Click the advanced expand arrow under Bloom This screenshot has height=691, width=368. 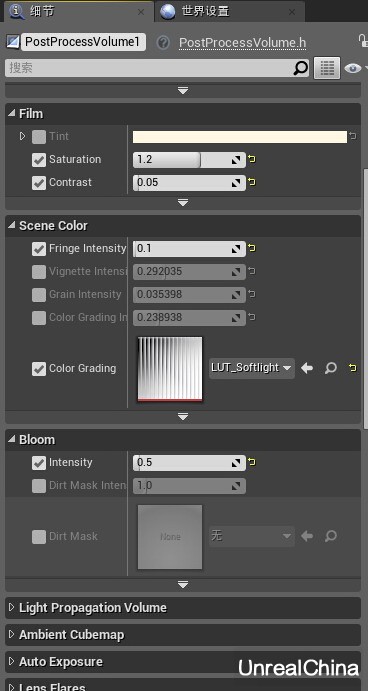183,585
